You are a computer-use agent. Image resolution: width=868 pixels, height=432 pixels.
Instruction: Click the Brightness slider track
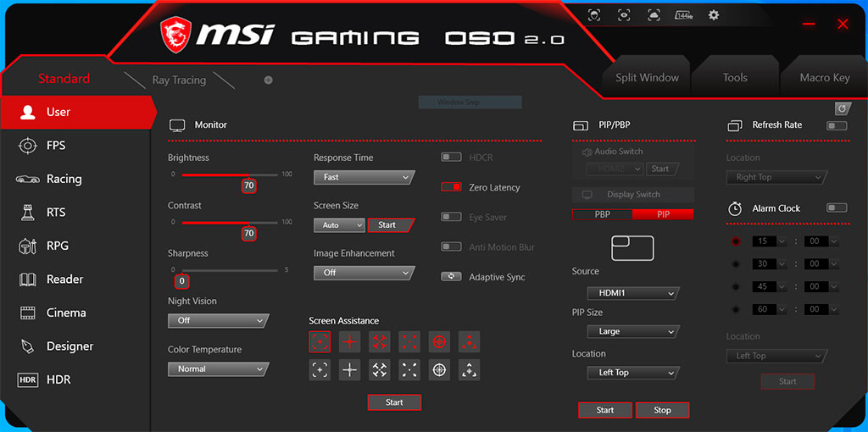230,174
